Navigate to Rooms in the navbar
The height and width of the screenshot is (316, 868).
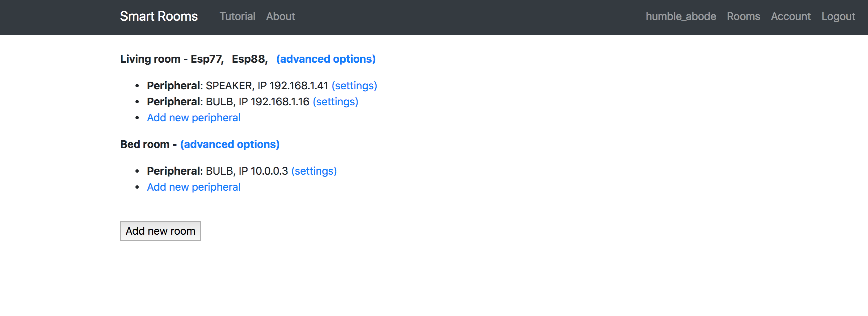743,16
